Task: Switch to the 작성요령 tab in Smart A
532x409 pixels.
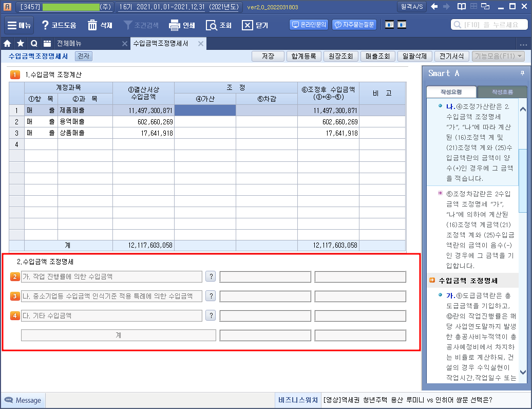Action: pyautogui.click(x=451, y=92)
